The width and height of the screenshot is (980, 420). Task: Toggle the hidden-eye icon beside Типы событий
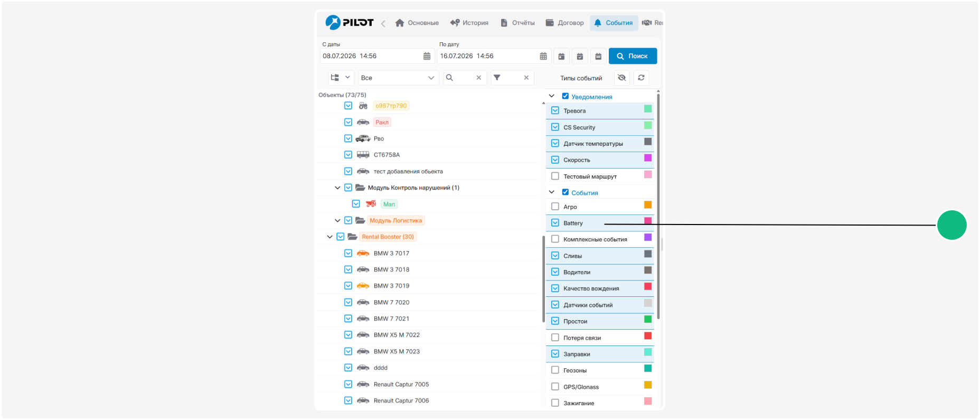tap(622, 78)
